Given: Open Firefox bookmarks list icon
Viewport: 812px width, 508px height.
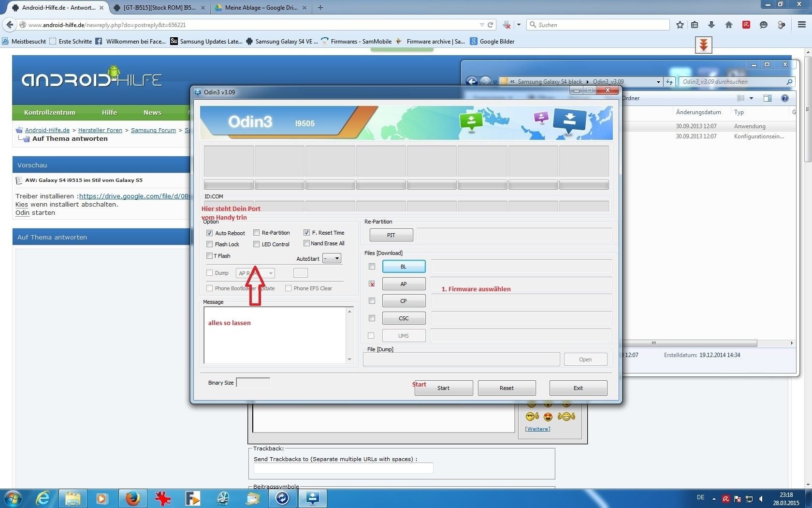Looking at the screenshot, I should coord(695,25).
